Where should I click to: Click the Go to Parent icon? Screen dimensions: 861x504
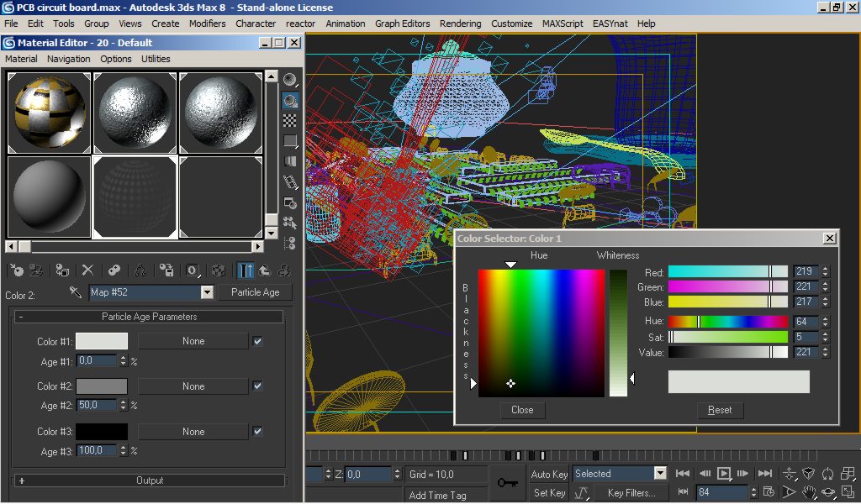(264, 270)
